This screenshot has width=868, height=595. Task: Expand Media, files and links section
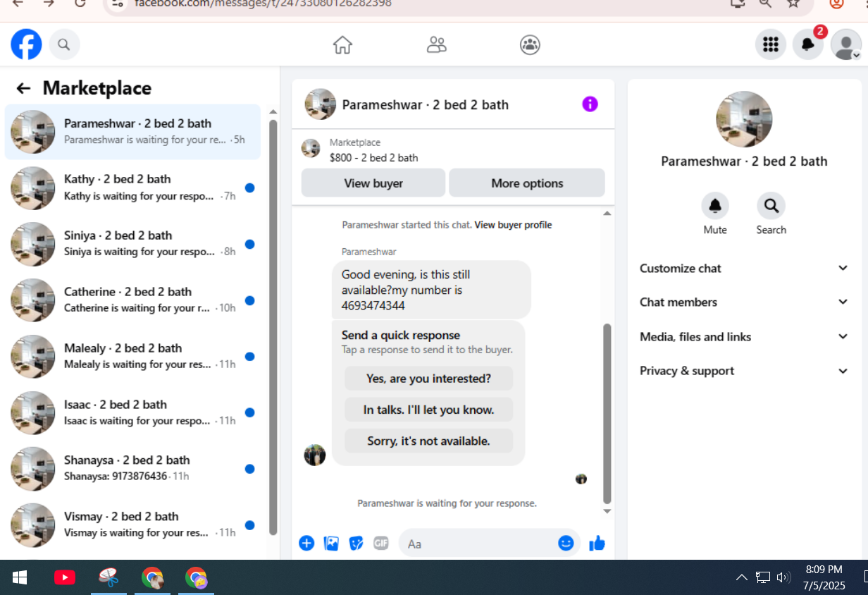[x=744, y=337]
